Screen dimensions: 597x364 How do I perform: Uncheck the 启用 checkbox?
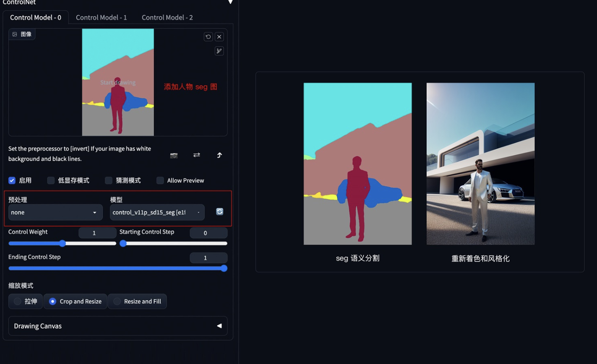[12, 180]
